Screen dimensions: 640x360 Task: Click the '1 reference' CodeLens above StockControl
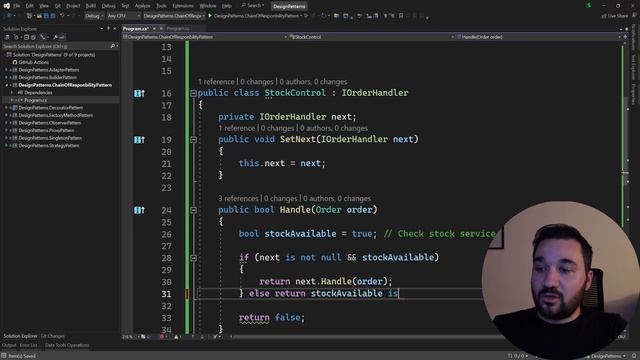click(x=216, y=82)
